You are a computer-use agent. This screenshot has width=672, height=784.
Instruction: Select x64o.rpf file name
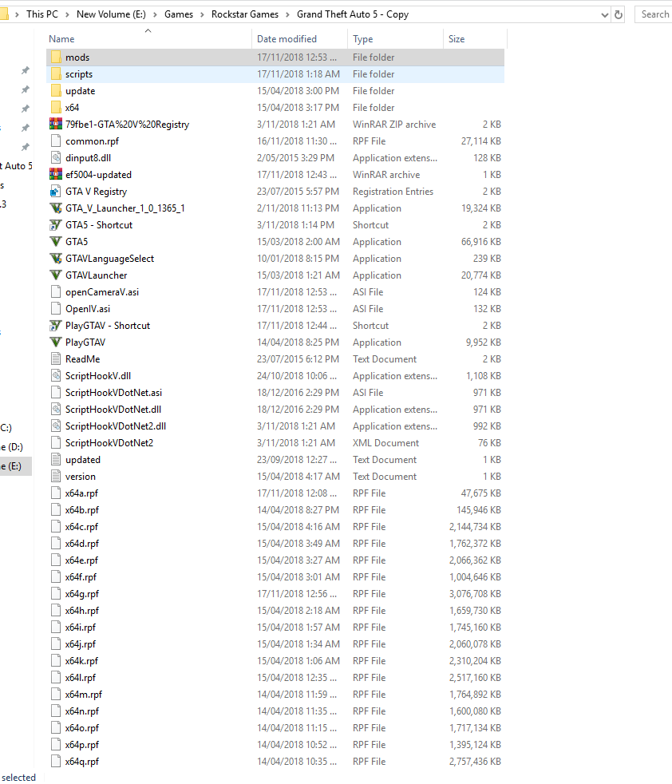click(x=82, y=728)
